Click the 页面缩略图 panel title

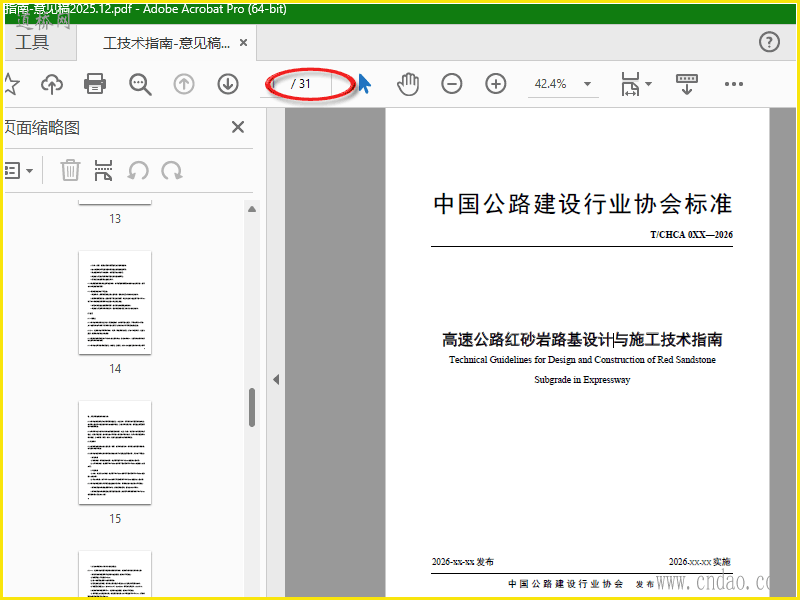42,128
